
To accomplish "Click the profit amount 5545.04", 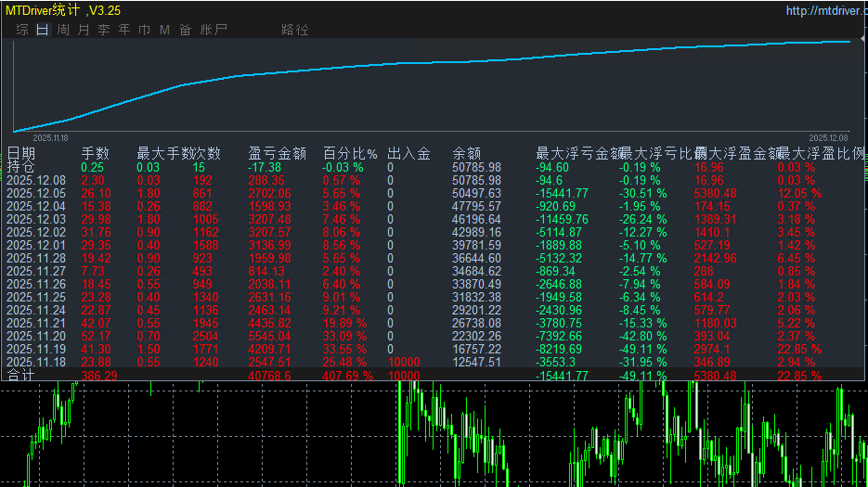I will coord(269,337).
